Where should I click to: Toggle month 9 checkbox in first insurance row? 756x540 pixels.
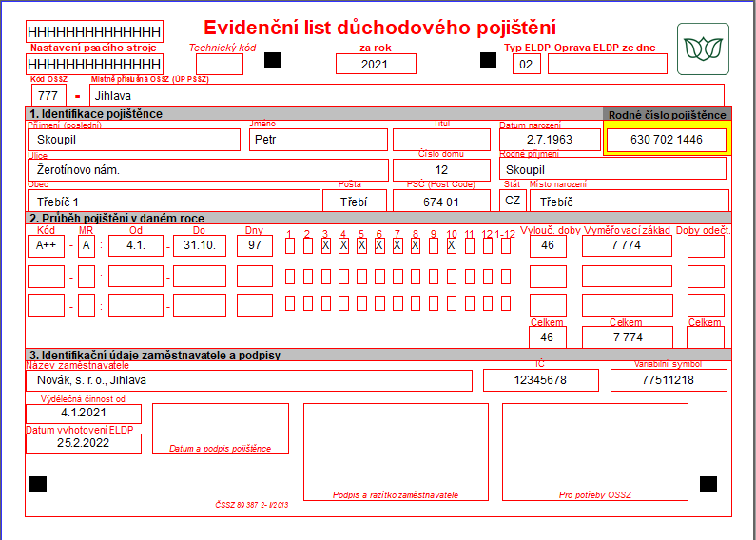(434, 246)
